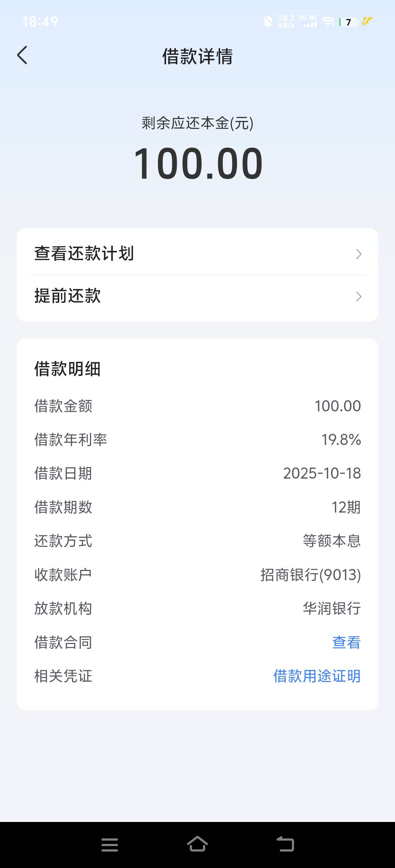395x868 pixels.
Task: Tap the 借款明细 section heading
Action: point(67,369)
